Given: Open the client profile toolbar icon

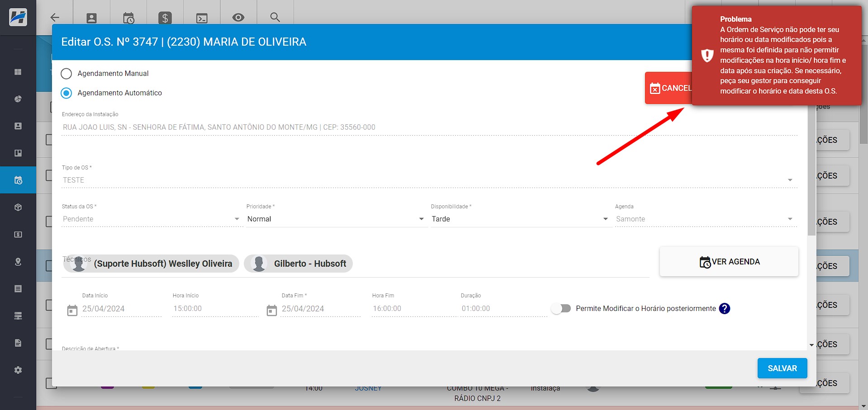Looking at the screenshot, I should 91,18.
